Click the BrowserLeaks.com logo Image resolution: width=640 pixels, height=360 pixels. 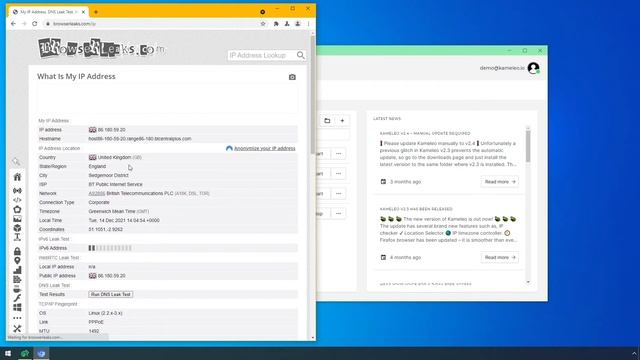[x=102, y=48]
